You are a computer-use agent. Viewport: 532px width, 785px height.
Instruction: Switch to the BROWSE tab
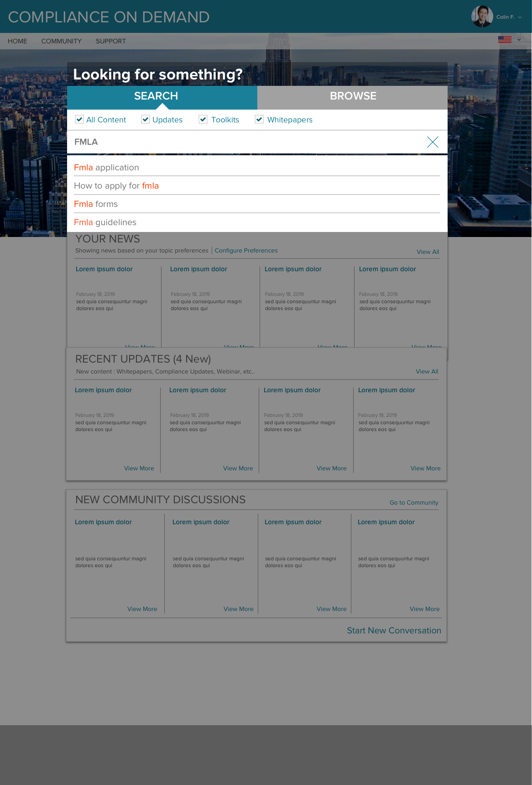pos(352,97)
